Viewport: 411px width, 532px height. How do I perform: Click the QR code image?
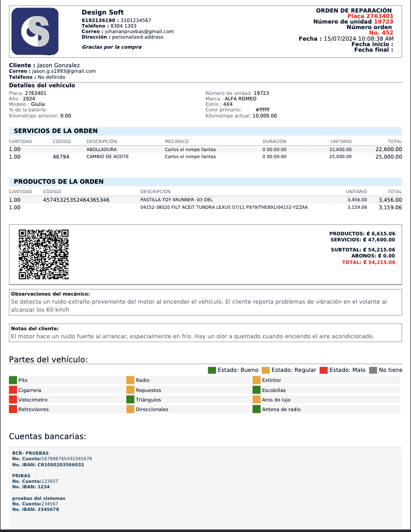click(x=44, y=254)
